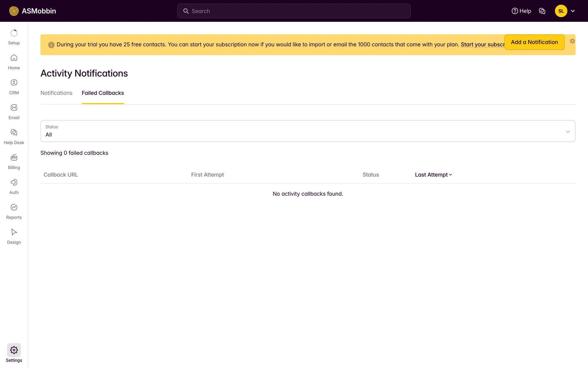
Task: Click the gear icon beside banner
Action: tap(572, 41)
